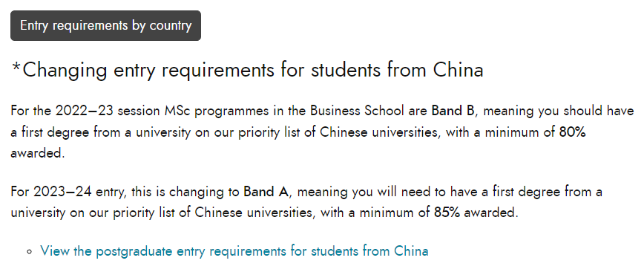Viewport: 644px width, 275px height.
Task: Click the asterisk starting the heading
Action: (x=16, y=68)
